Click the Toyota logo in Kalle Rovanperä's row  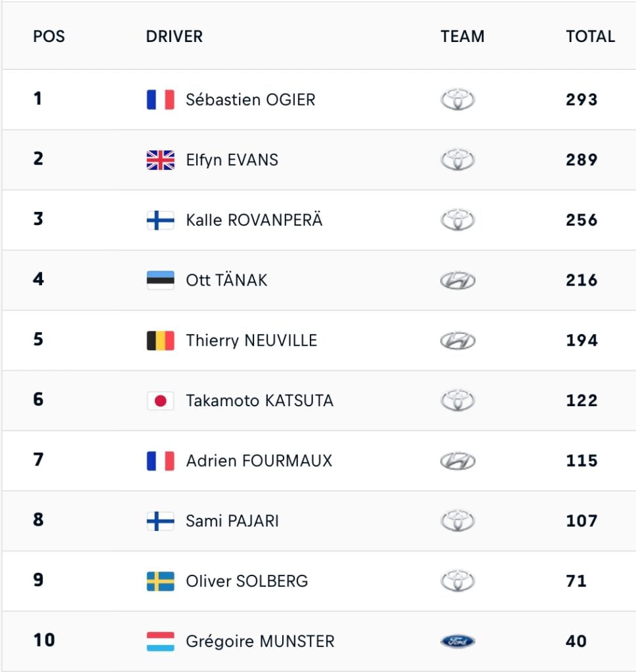click(457, 220)
